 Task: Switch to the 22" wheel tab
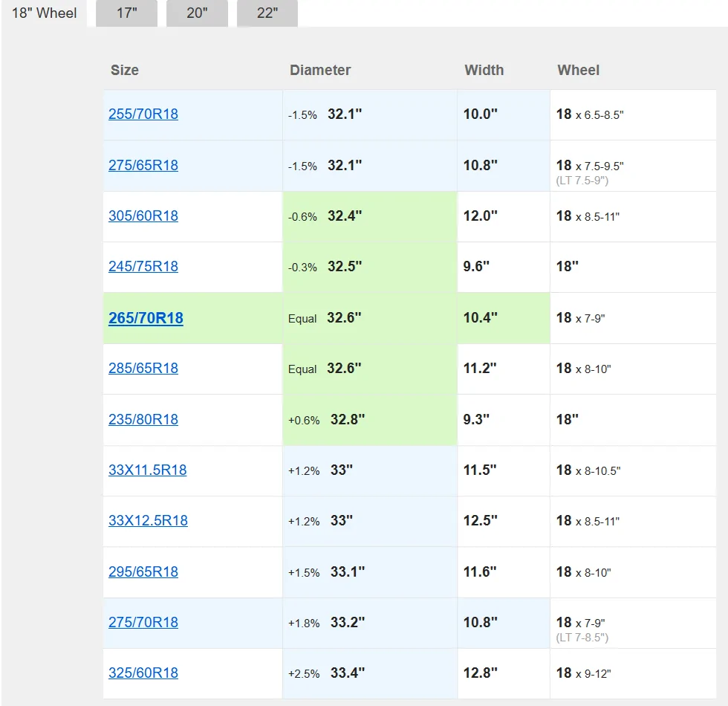pyautogui.click(x=267, y=13)
